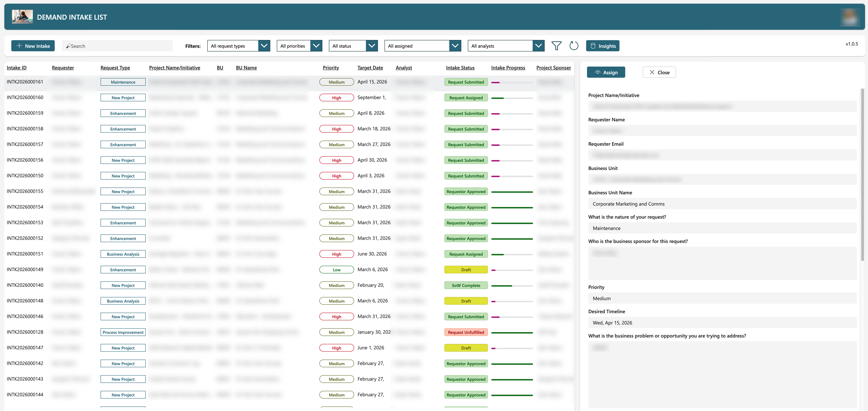Image resolution: width=868 pixels, height=411 pixels.
Task: Click the plus icon on New Intake
Action: coord(19,45)
